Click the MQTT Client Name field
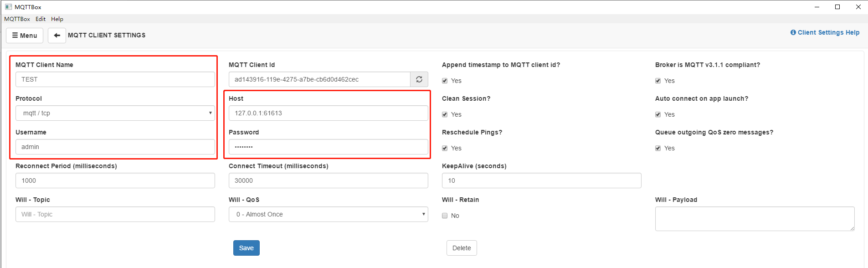Screen dimensions: 868x268 [x=115, y=79]
